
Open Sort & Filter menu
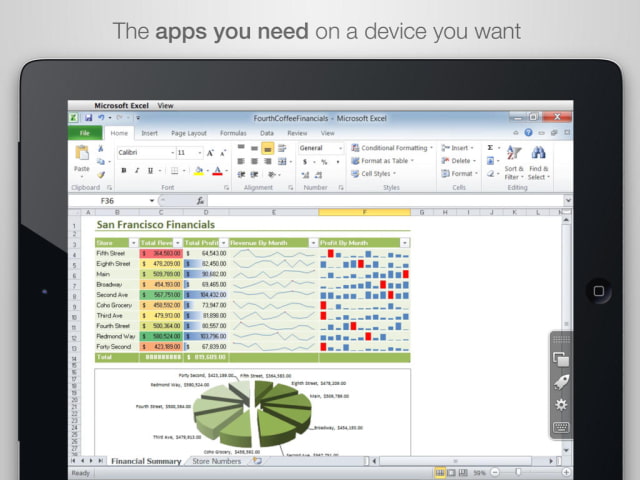(x=514, y=162)
